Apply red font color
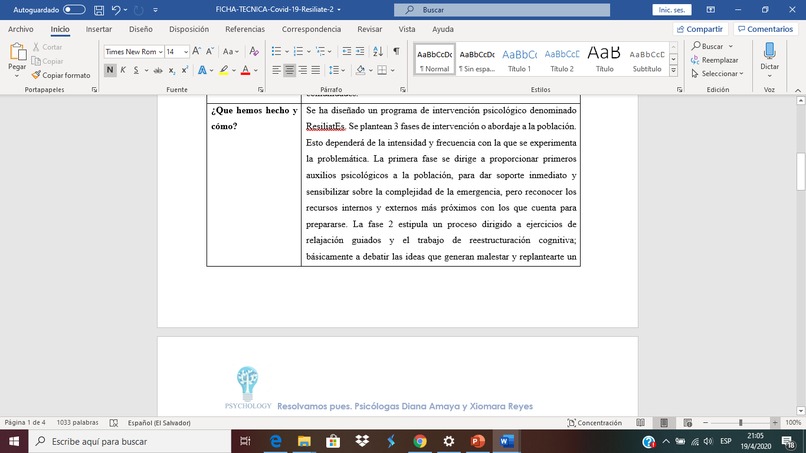The width and height of the screenshot is (806, 453). pos(246,70)
